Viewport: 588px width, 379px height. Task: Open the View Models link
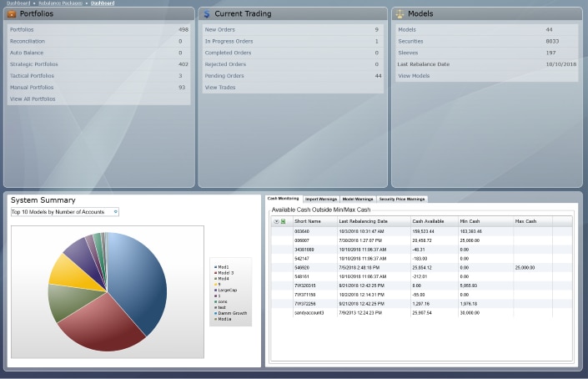[x=414, y=76]
